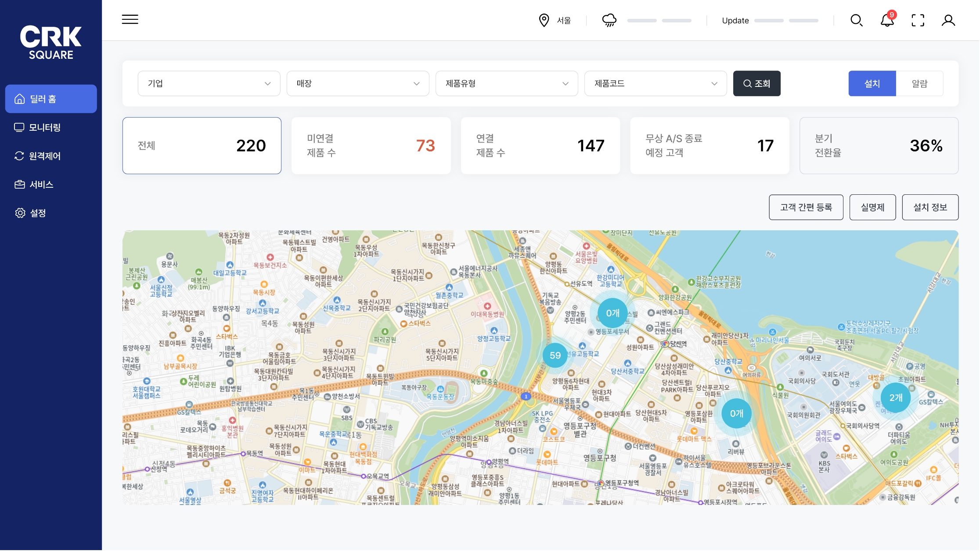Open the hamburger menu icon
Viewport: 980px width, 551px height.
tap(130, 19)
